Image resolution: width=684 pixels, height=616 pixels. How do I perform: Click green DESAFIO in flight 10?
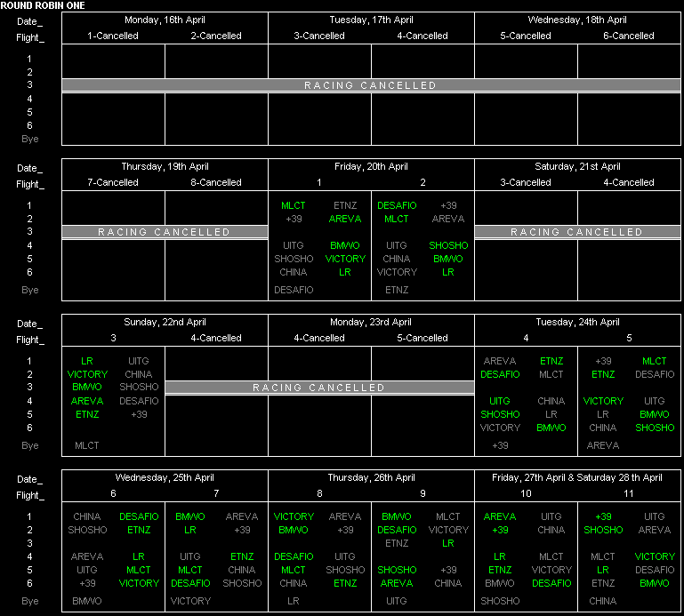click(551, 583)
